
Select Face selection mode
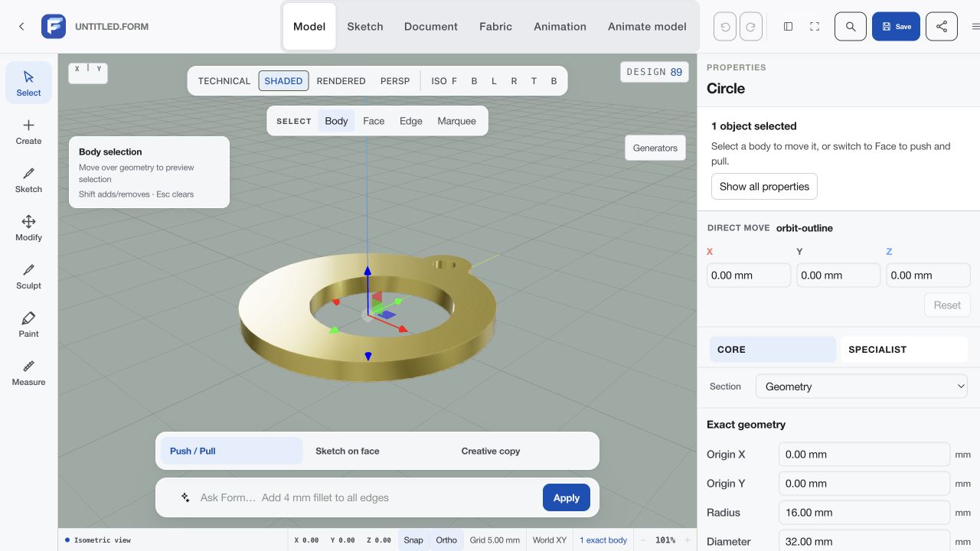pos(374,121)
